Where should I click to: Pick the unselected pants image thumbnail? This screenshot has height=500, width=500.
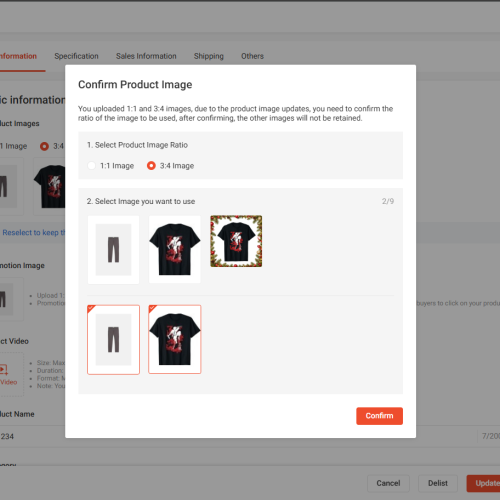pyautogui.click(x=113, y=250)
